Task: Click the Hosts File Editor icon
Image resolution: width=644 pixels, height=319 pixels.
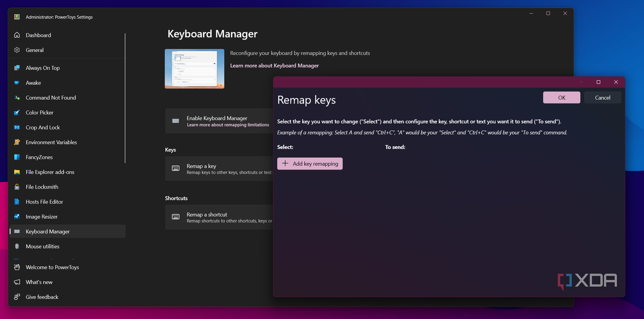Action: tap(17, 202)
